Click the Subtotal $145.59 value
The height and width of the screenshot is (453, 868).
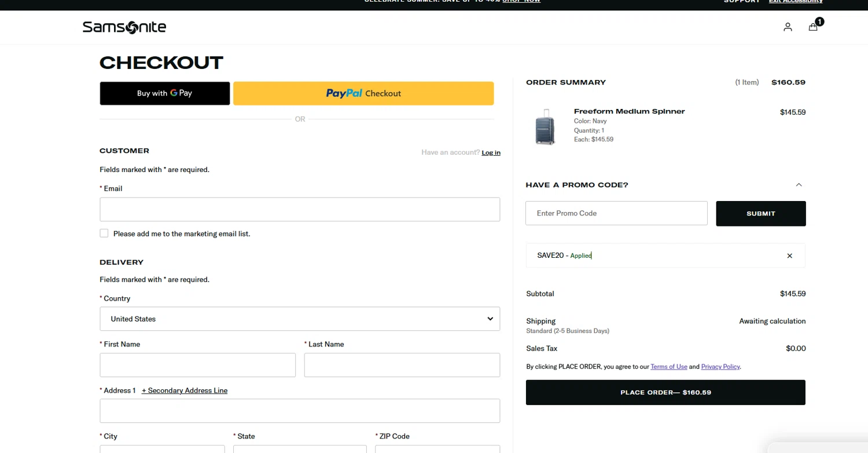[793, 294]
